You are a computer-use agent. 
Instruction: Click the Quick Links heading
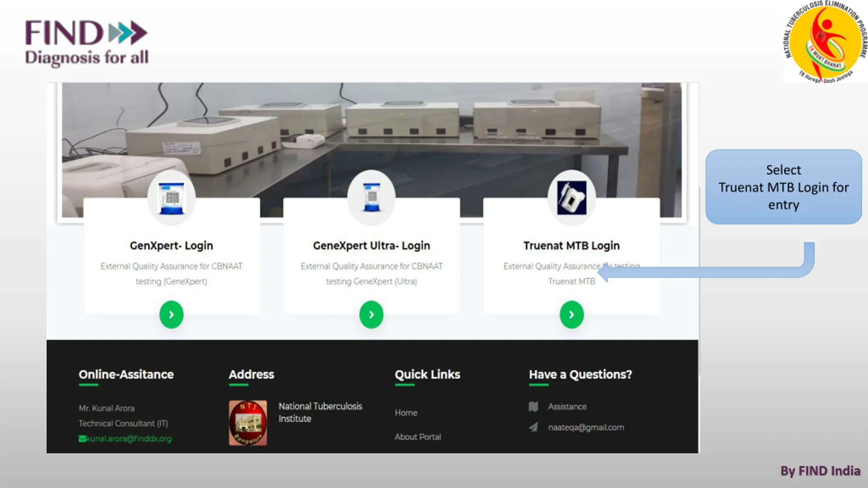pyautogui.click(x=427, y=374)
